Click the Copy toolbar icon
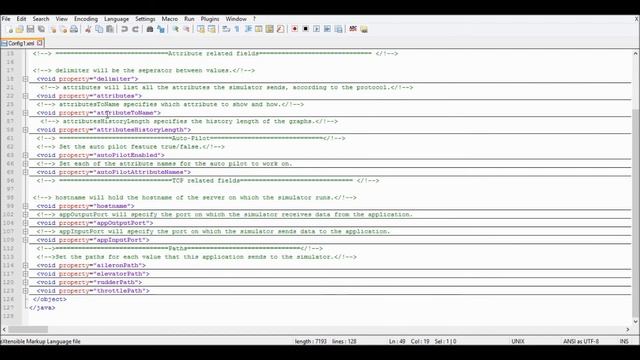The image size is (640, 360). click(99, 29)
